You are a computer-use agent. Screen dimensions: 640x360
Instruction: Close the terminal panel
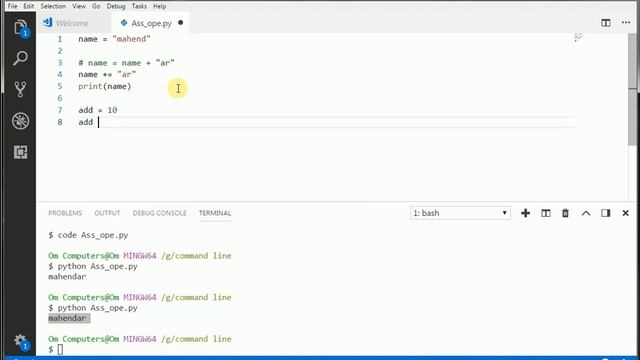(625, 213)
